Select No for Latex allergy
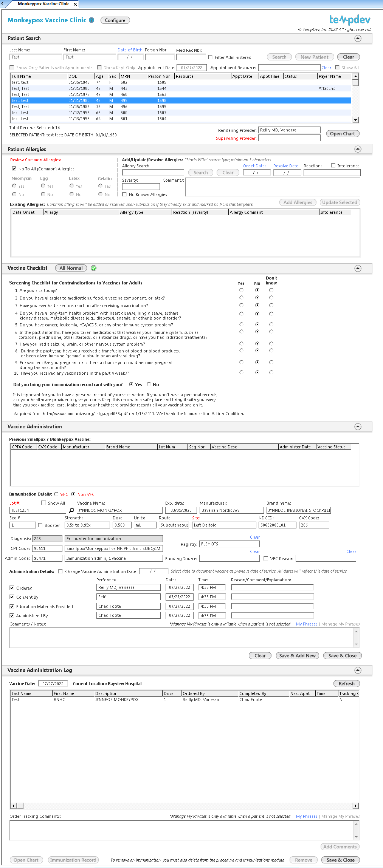 (71, 194)
